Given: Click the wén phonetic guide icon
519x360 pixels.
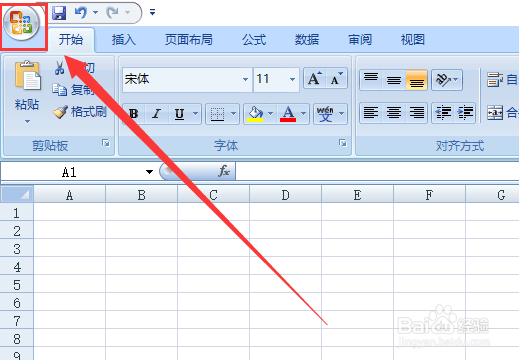Looking at the screenshot, I should (325, 114).
